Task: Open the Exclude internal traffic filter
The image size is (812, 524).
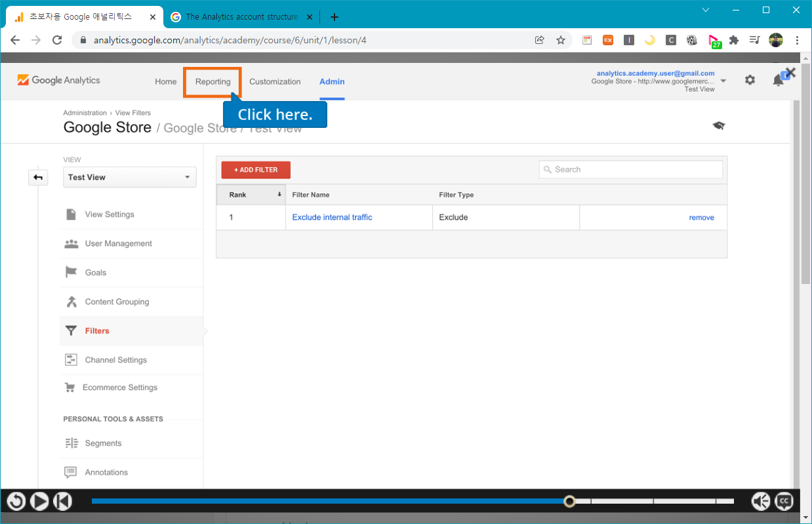Action: point(332,217)
